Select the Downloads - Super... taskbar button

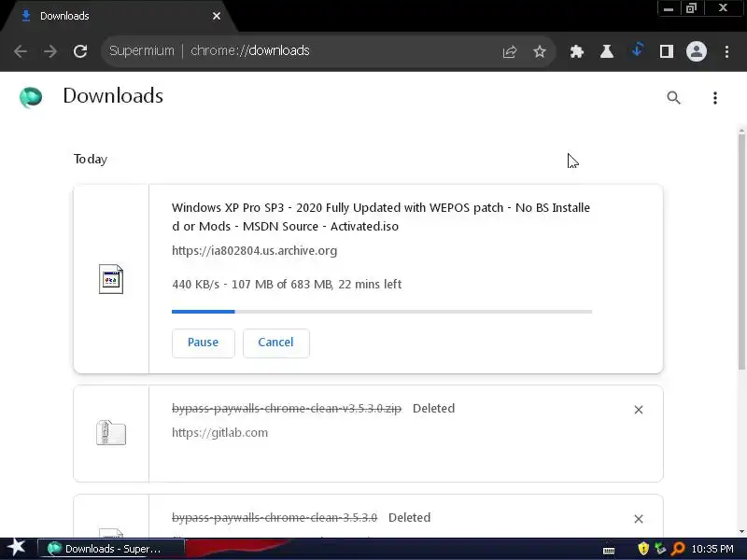(x=110, y=549)
